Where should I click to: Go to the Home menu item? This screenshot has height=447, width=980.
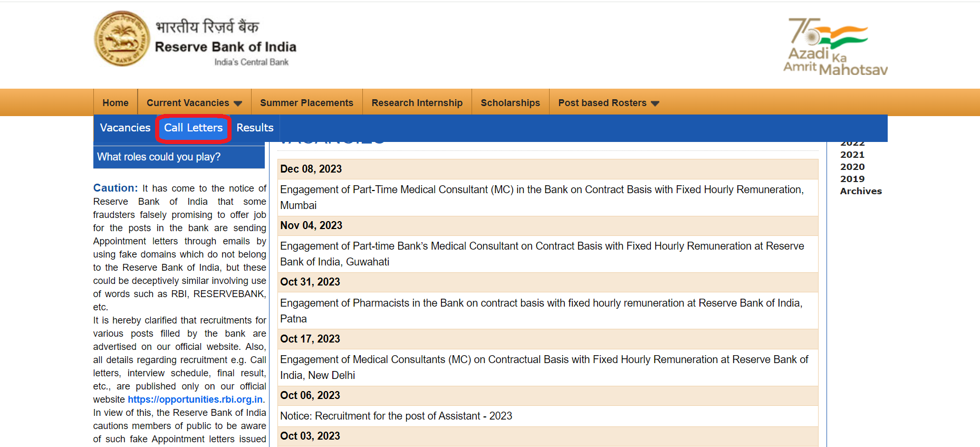point(116,103)
